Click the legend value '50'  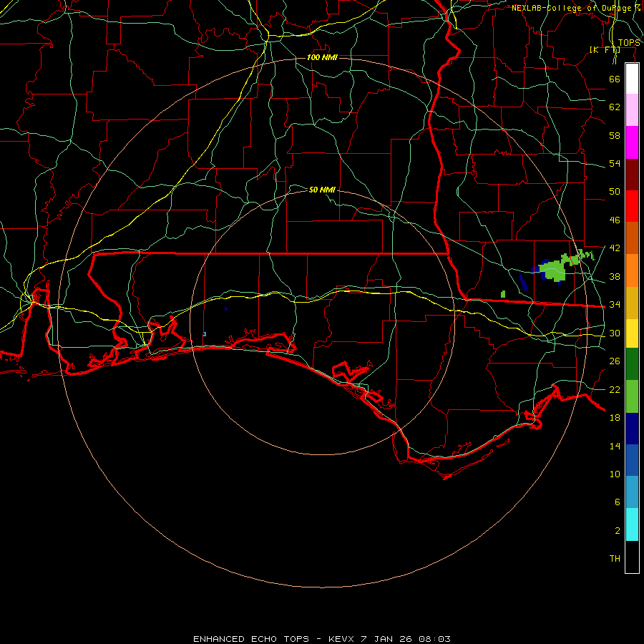(615, 192)
